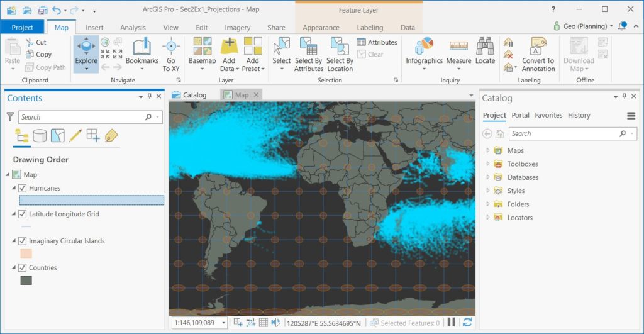
Task: Click Convert To Annotation
Action: click(538, 54)
